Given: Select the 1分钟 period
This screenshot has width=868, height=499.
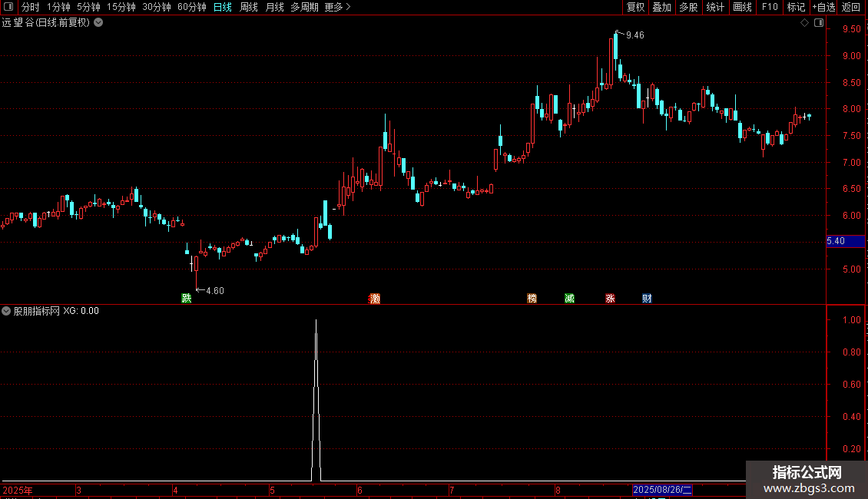Looking at the screenshot, I should pyautogui.click(x=58, y=7).
